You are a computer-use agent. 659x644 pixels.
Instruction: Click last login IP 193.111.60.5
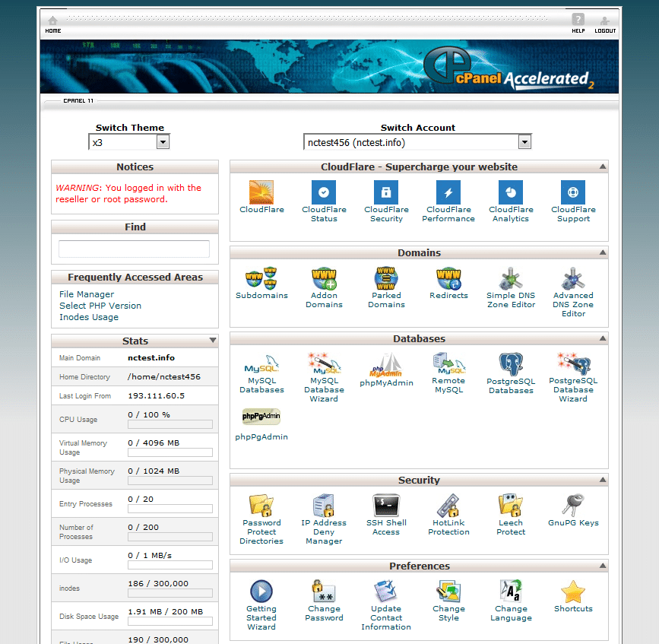[157, 395]
